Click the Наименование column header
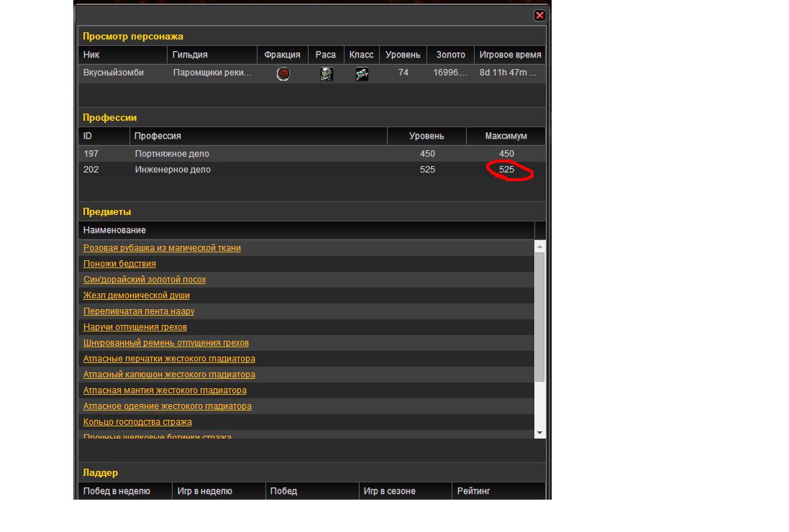 pyautogui.click(x=306, y=230)
